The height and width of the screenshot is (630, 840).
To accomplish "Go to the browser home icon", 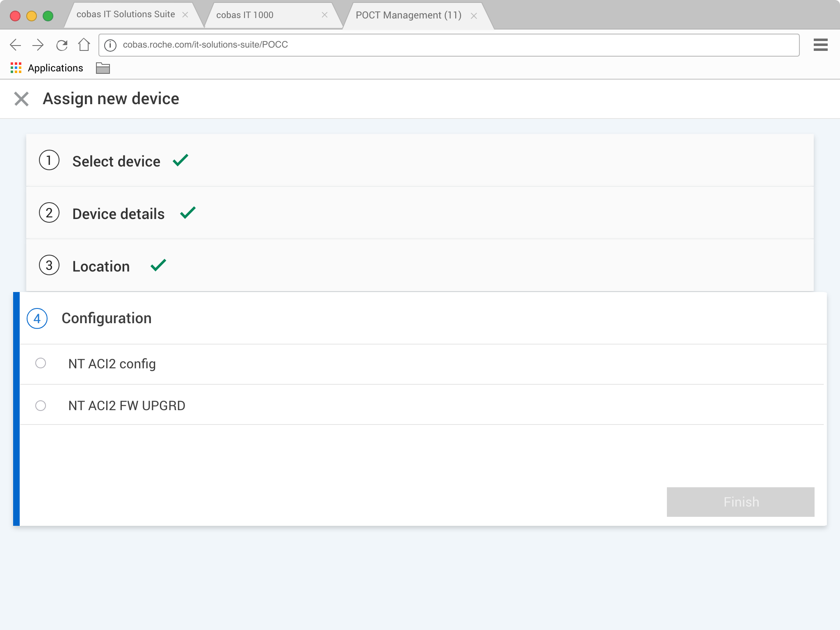I will [84, 45].
